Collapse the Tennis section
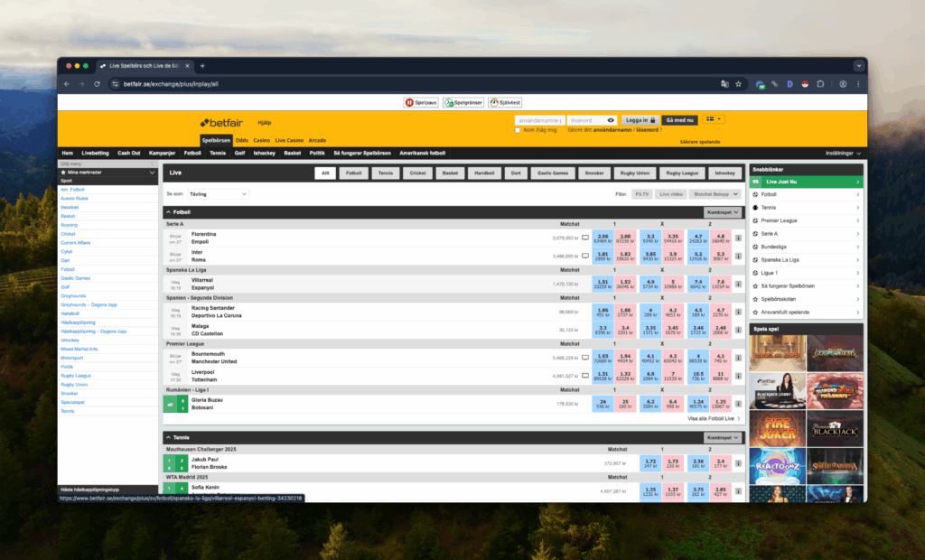 coord(168,438)
